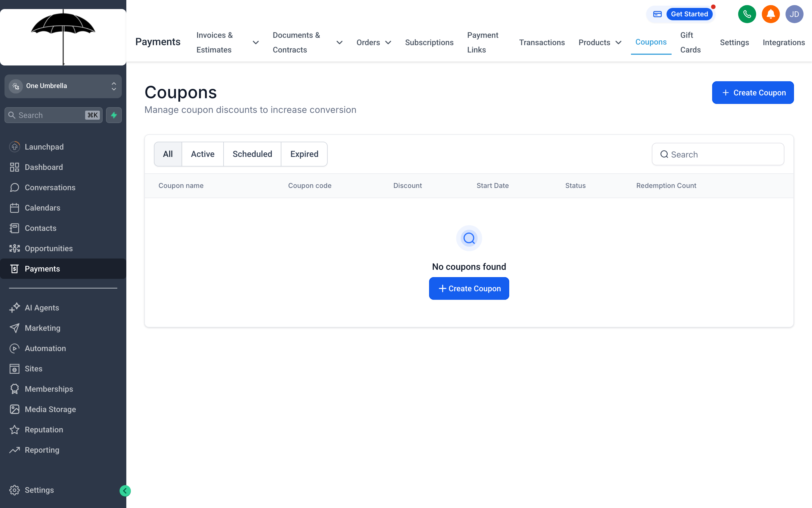Screen dimensions: 812x508
Task: Open the Subscriptions tab
Action: (x=429, y=42)
